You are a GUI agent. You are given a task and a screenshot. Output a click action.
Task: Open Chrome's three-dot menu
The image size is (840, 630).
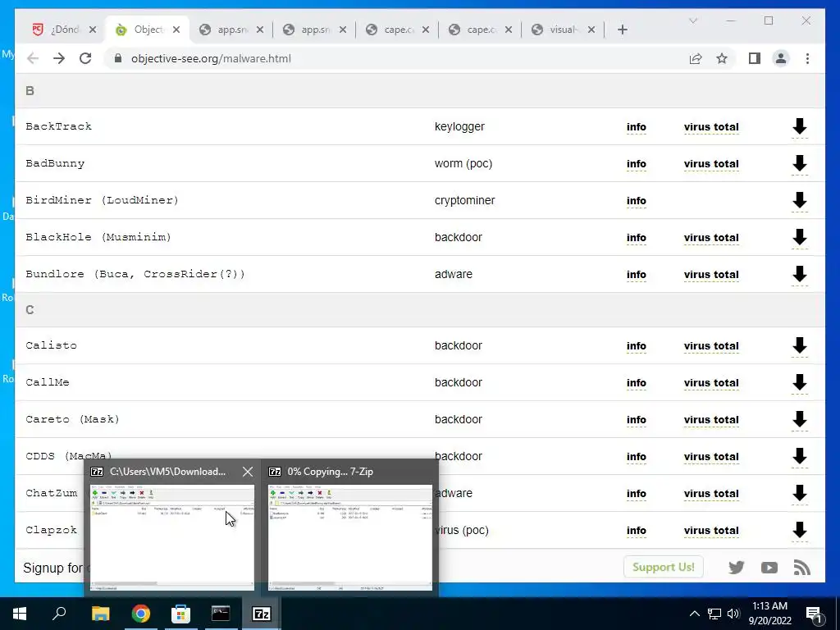click(807, 58)
